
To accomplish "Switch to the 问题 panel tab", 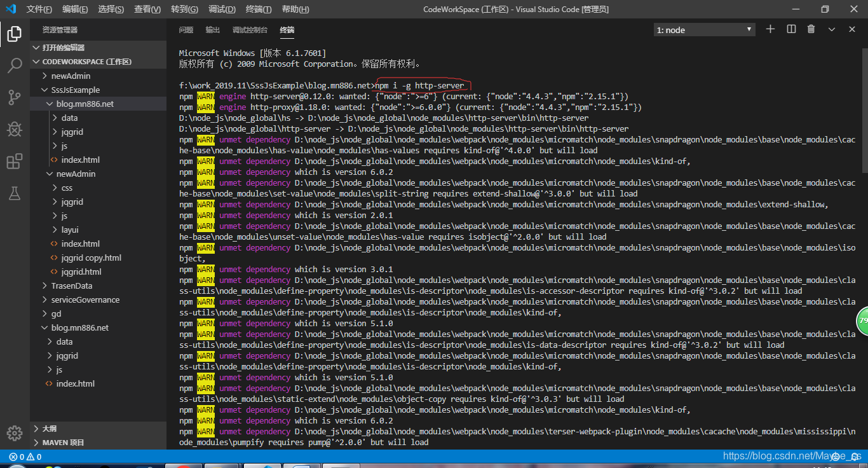I will click(x=186, y=30).
